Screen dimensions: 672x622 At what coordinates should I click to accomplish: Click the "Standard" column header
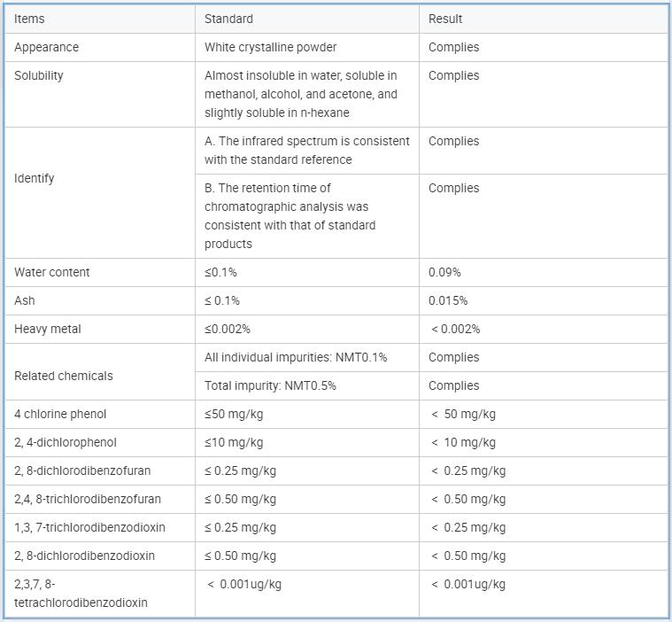[x=228, y=19]
